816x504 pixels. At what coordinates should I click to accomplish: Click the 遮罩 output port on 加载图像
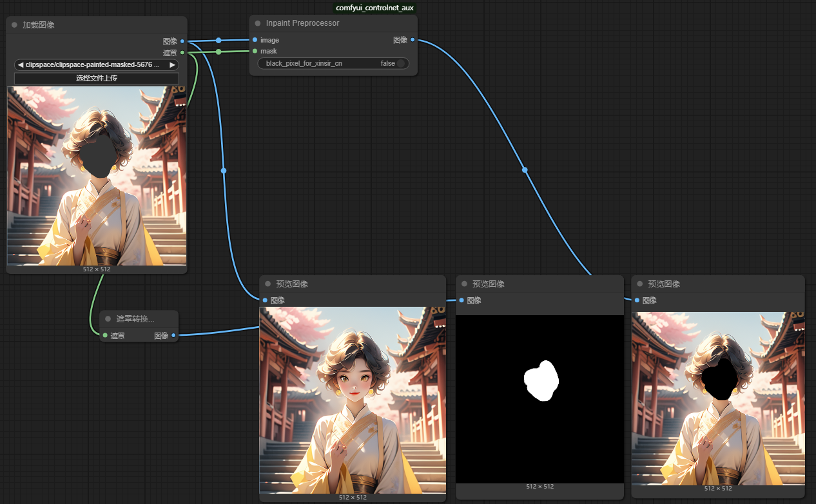182,52
